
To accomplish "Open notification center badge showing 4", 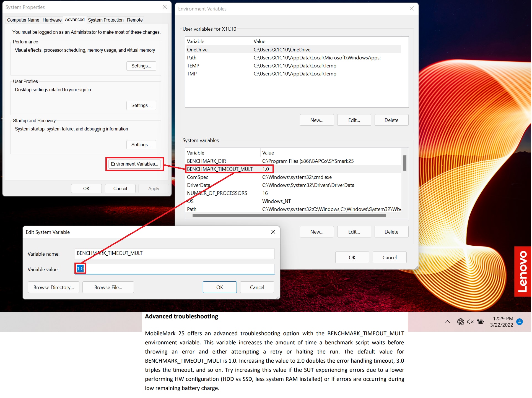I will (x=520, y=322).
